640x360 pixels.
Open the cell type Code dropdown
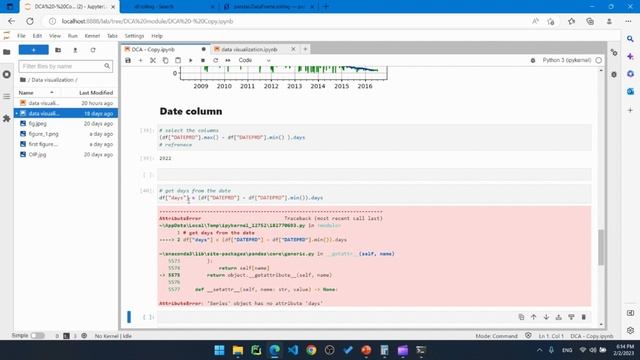pyautogui.click(x=254, y=60)
